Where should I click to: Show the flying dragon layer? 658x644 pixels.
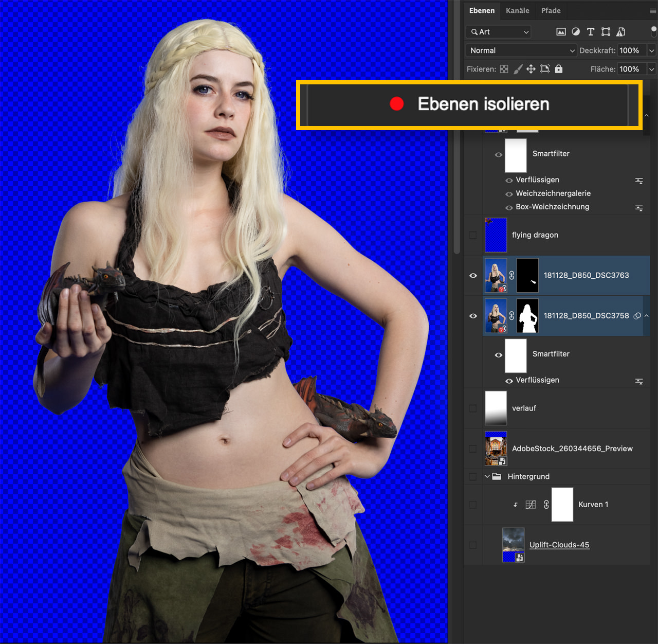473,235
